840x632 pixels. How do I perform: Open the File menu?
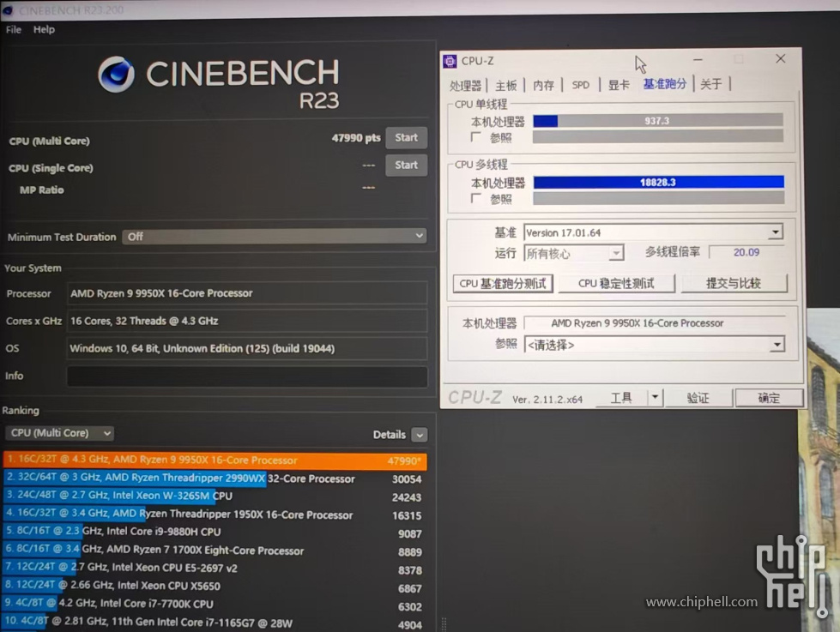pos(14,29)
